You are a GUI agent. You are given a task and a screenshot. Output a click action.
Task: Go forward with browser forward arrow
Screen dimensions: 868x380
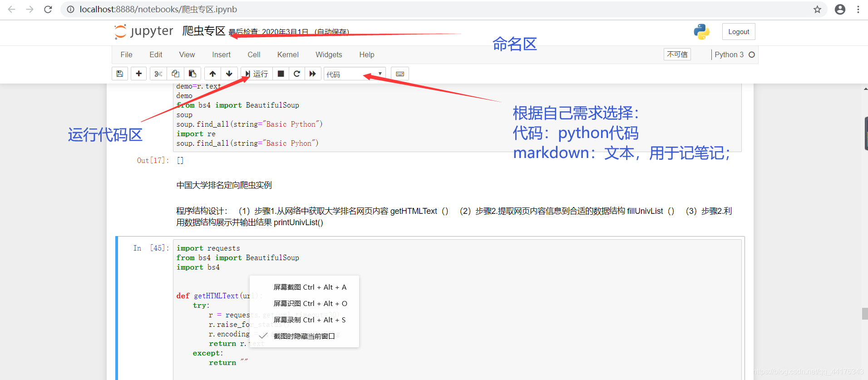pyautogui.click(x=30, y=9)
